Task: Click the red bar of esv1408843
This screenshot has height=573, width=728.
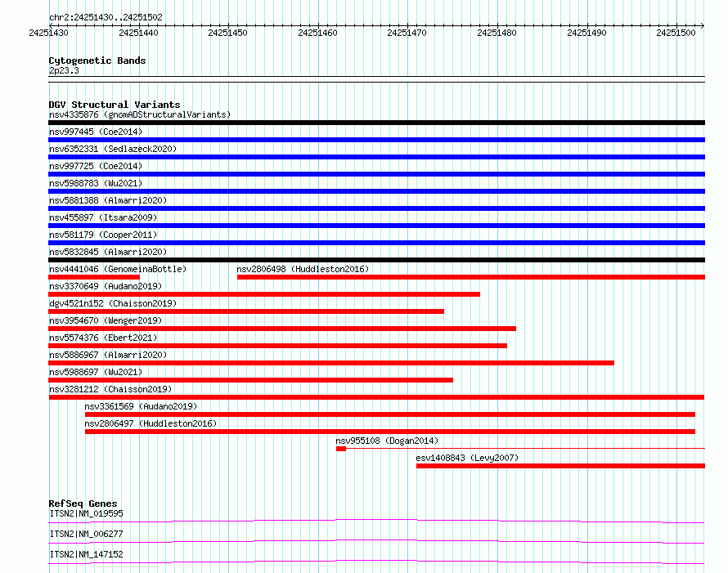Action: pos(561,466)
